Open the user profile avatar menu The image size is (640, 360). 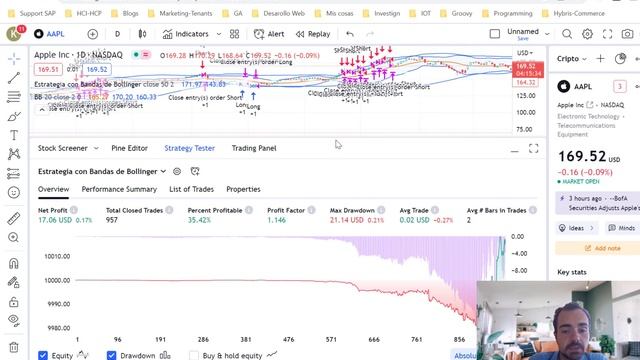click(14, 34)
